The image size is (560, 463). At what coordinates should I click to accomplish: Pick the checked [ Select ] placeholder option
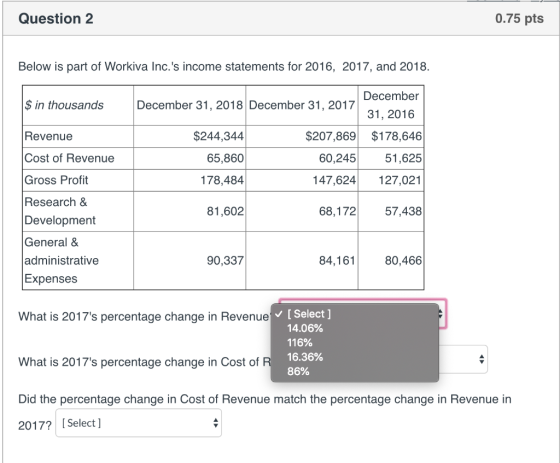point(355,314)
